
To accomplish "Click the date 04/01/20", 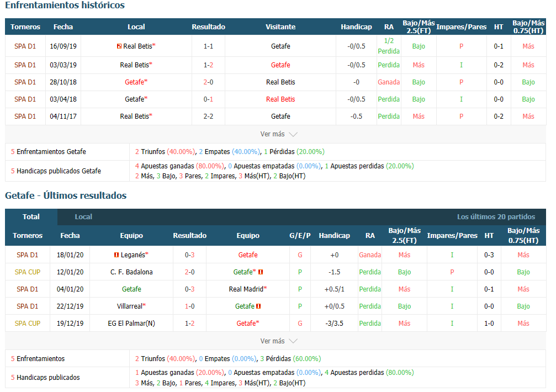I will click(70, 289).
